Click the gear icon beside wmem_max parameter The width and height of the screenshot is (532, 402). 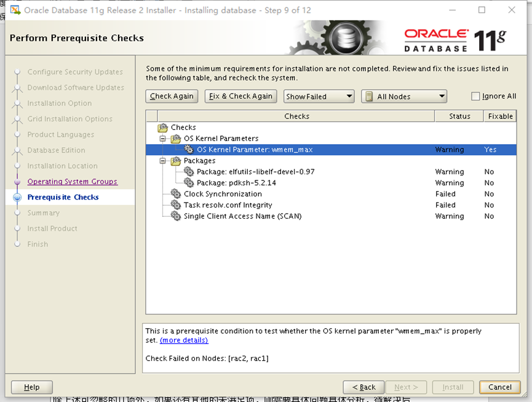[x=189, y=150]
